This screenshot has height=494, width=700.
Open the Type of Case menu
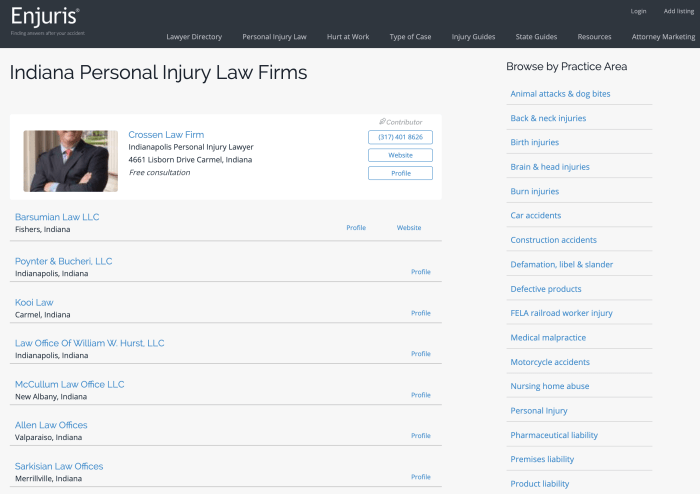(x=410, y=37)
